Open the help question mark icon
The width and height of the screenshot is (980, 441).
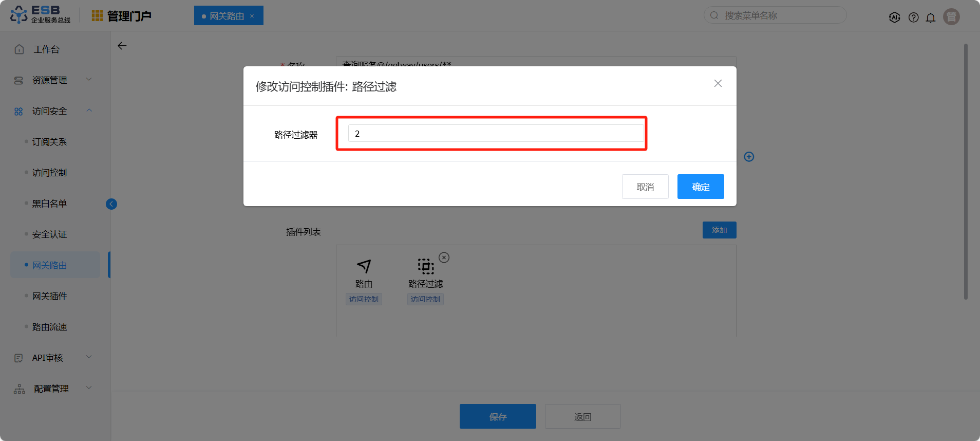(913, 17)
